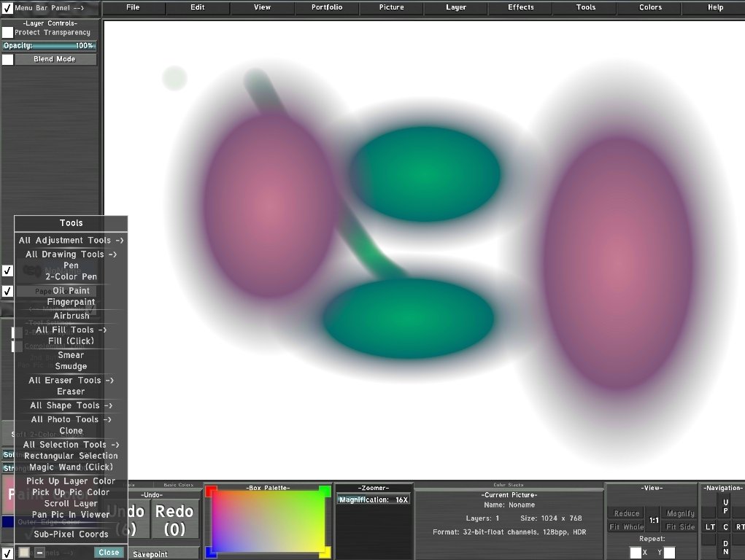745x560 pixels.
Task: Open the Picture menu
Action: tap(392, 7)
